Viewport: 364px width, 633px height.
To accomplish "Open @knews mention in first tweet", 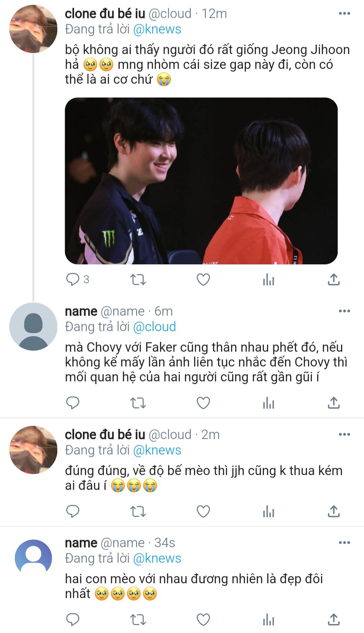I will click(157, 29).
